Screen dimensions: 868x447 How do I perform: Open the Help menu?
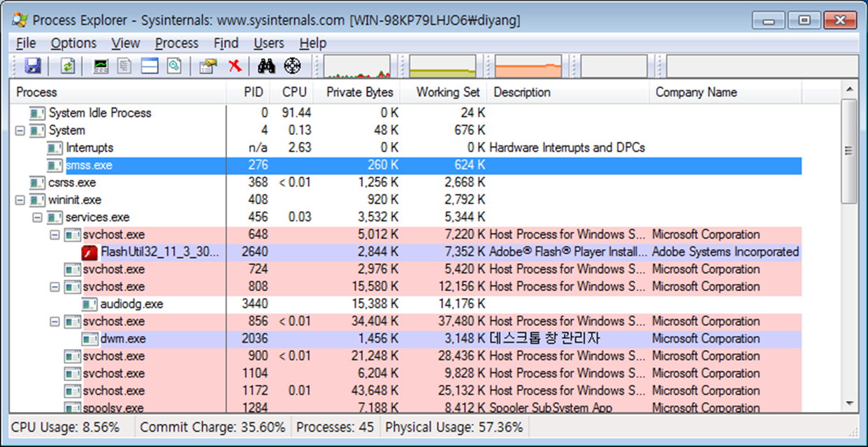pyautogui.click(x=313, y=43)
